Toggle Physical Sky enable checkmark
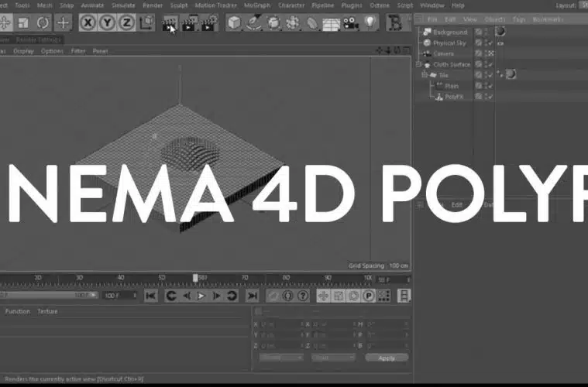 tap(489, 43)
